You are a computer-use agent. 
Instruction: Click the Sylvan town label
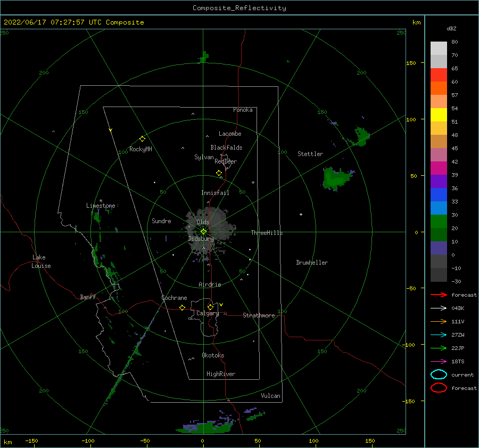pos(204,158)
